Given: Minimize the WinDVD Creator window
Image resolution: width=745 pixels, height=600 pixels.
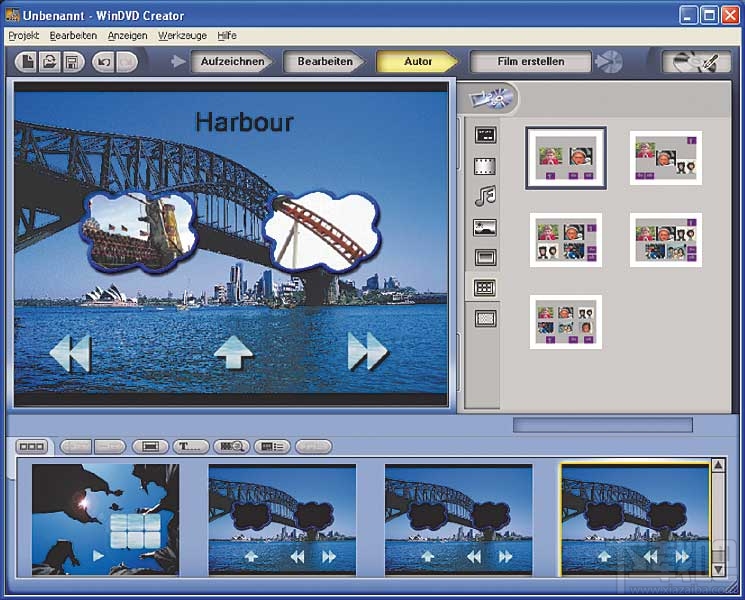Looking at the screenshot, I should pyautogui.click(x=688, y=16).
